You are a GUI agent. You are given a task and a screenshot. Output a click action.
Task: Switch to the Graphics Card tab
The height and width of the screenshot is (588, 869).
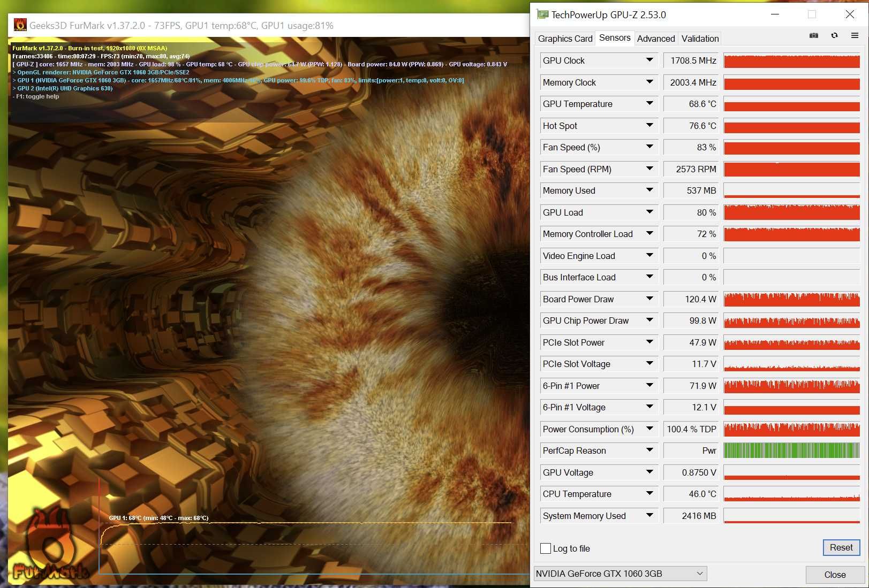(x=565, y=39)
